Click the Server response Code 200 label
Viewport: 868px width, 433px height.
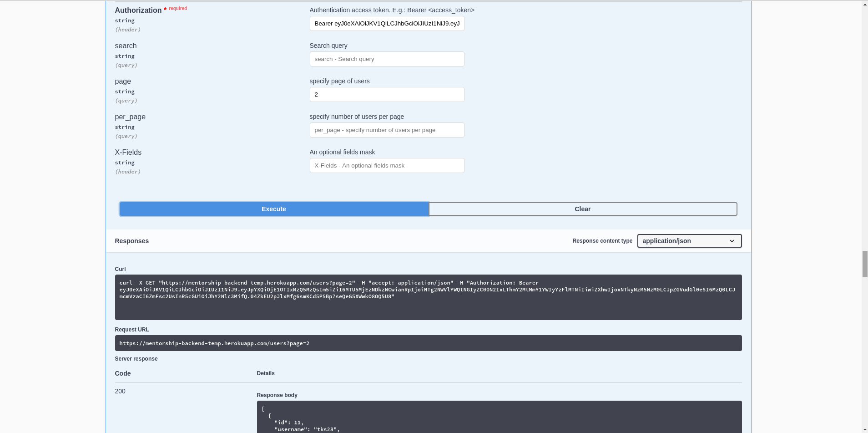click(x=120, y=391)
